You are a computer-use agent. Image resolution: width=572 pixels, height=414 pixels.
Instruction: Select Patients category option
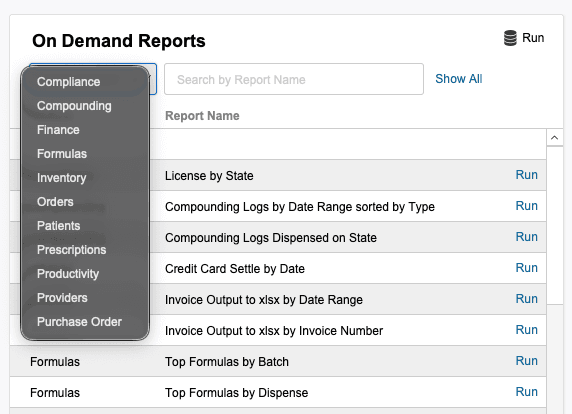click(58, 226)
